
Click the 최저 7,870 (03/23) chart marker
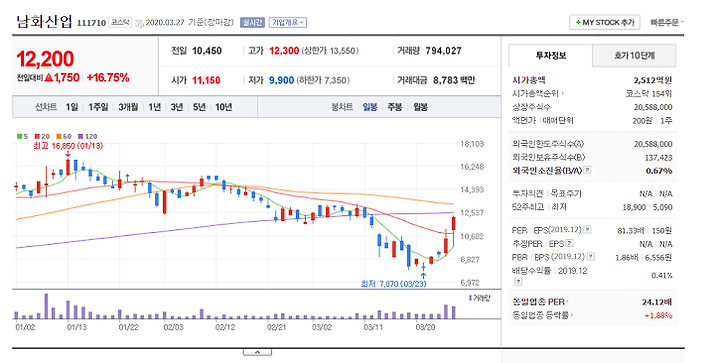[x=394, y=284]
